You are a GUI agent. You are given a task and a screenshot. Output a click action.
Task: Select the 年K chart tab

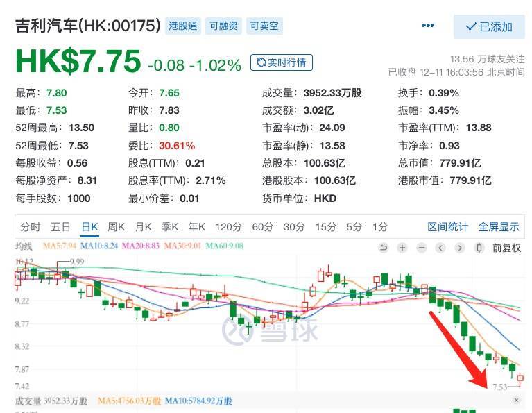[x=197, y=227]
